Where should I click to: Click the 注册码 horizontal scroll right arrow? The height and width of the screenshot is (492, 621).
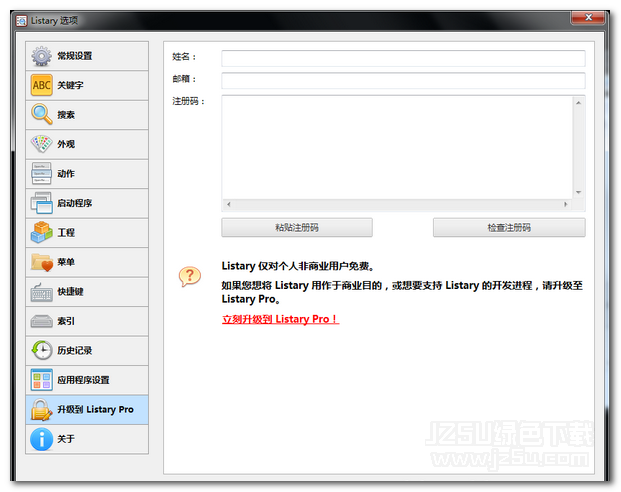[566, 204]
